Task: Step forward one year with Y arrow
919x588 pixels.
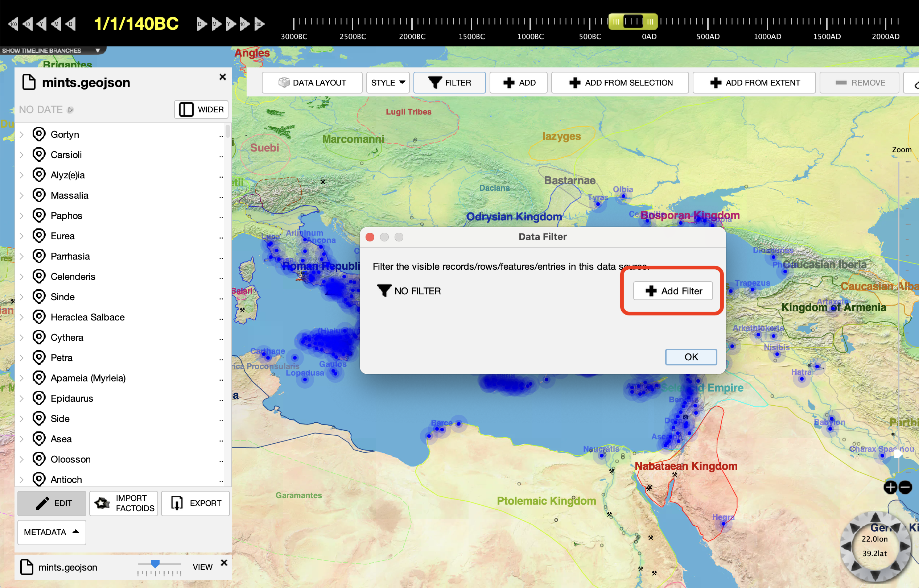Action: click(x=230, y=24)
